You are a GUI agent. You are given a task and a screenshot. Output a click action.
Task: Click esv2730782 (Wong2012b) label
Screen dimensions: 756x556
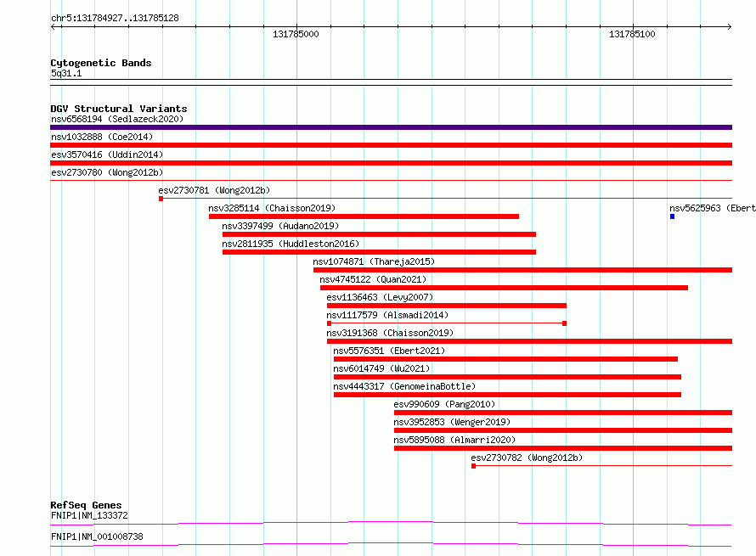coord(527,458)
